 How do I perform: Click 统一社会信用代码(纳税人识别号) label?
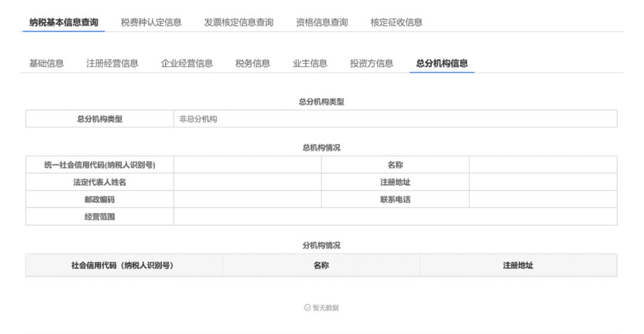click(x=100, y=165)
